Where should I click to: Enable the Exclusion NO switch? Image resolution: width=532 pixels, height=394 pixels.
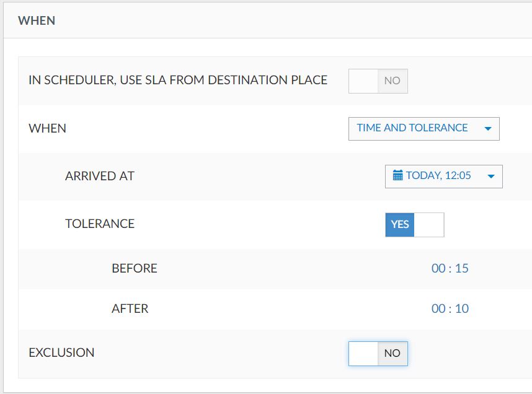pos(378,354)
